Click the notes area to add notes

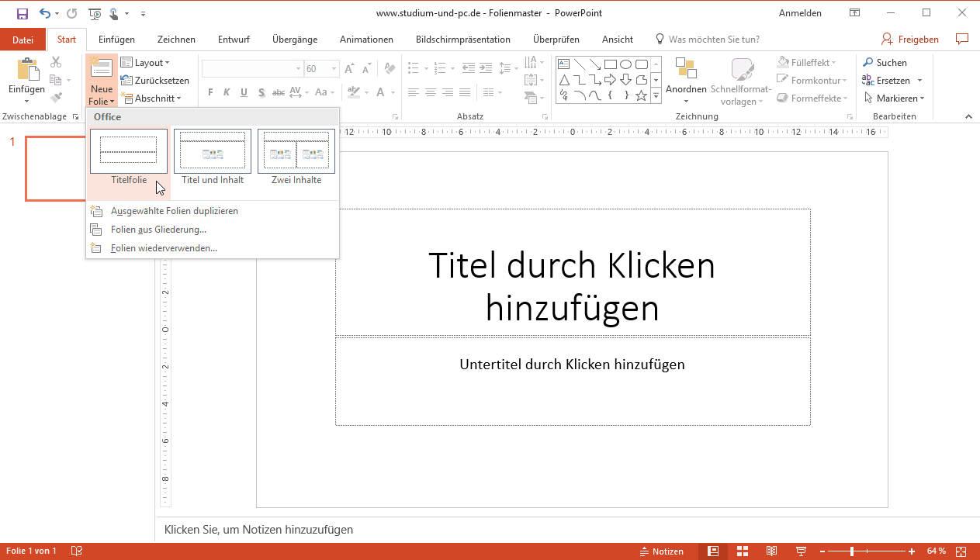click(567, 530)
